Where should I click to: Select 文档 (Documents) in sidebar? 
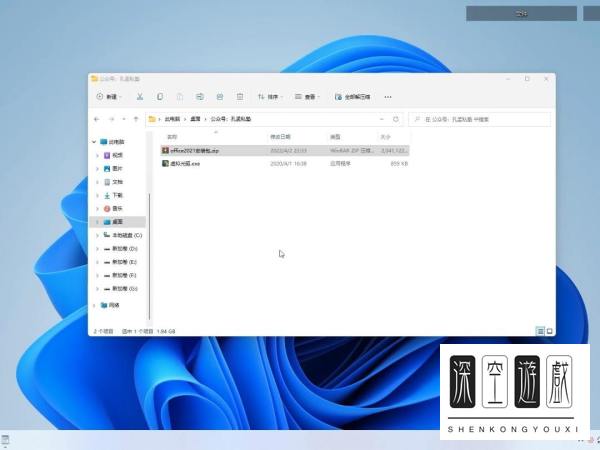(x=117, y=182)
